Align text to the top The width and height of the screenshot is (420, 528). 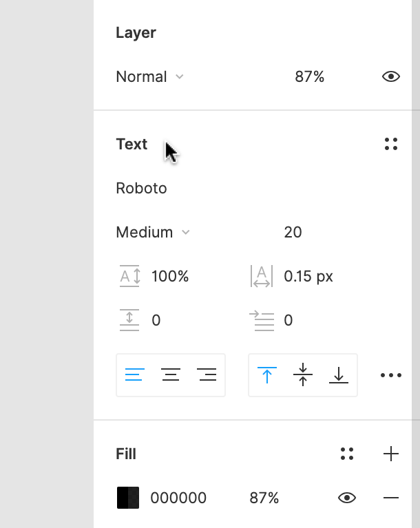(x=266, y=375)
